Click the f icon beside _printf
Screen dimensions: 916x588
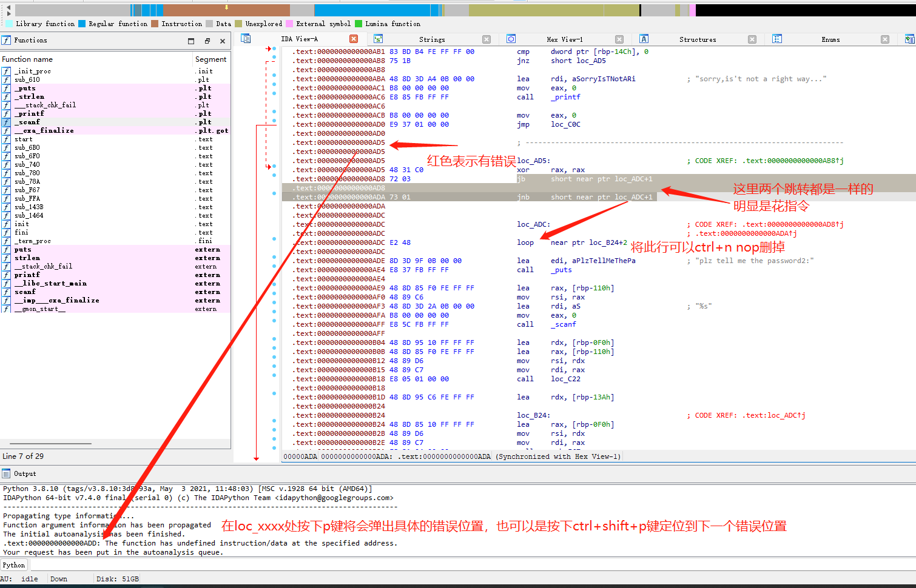pyautogui.click(x=7, y=113)
